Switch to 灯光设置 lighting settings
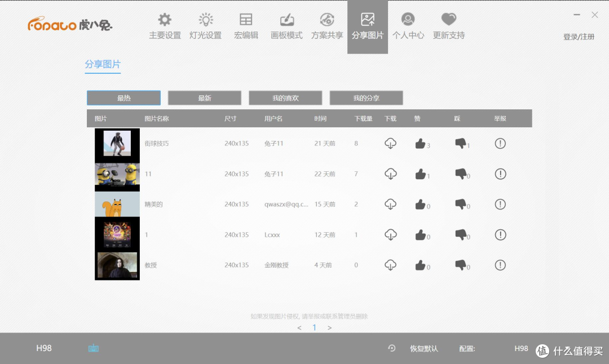Viewport: 609px width, 364px height. pos(205,26)
